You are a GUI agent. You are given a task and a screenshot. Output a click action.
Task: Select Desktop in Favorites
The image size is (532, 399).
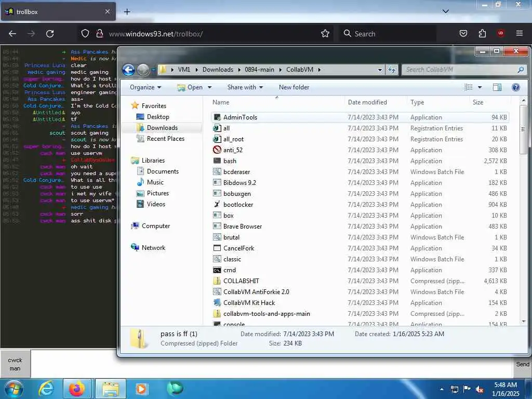click(158, 117)
